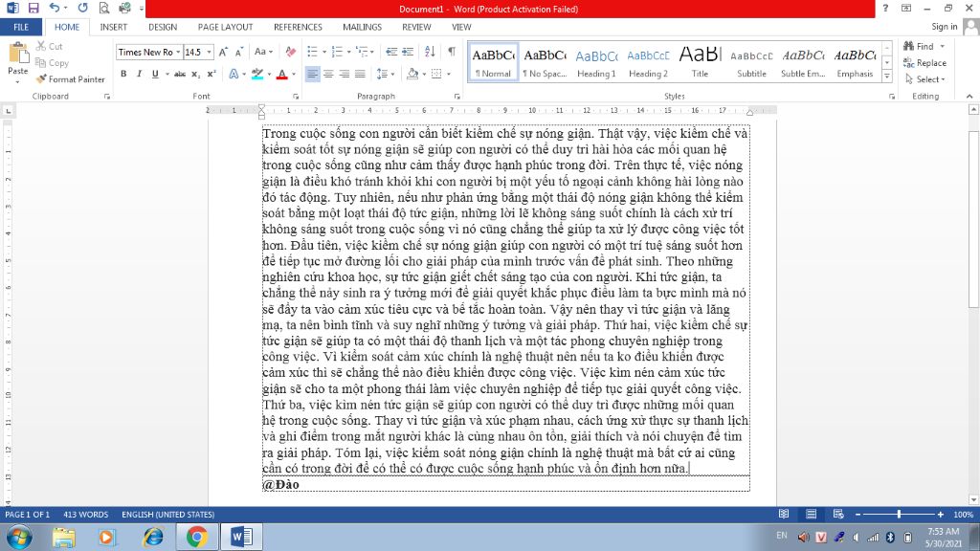Toggle Align Left paragraph alignment

(x=312, y=74)
